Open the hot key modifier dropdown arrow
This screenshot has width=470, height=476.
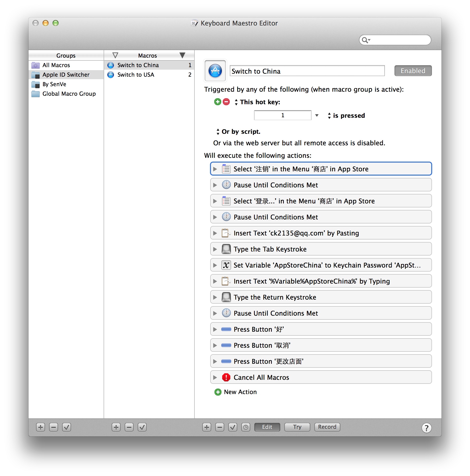tap(317, 115)
